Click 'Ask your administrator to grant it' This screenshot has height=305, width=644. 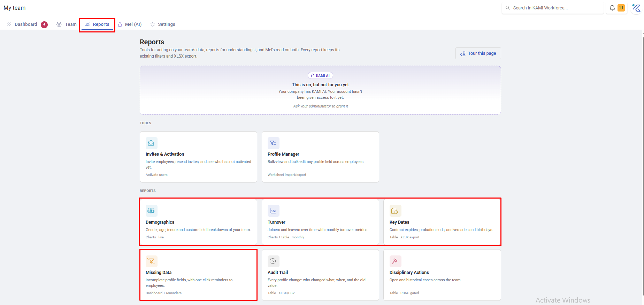click(321, 106)
